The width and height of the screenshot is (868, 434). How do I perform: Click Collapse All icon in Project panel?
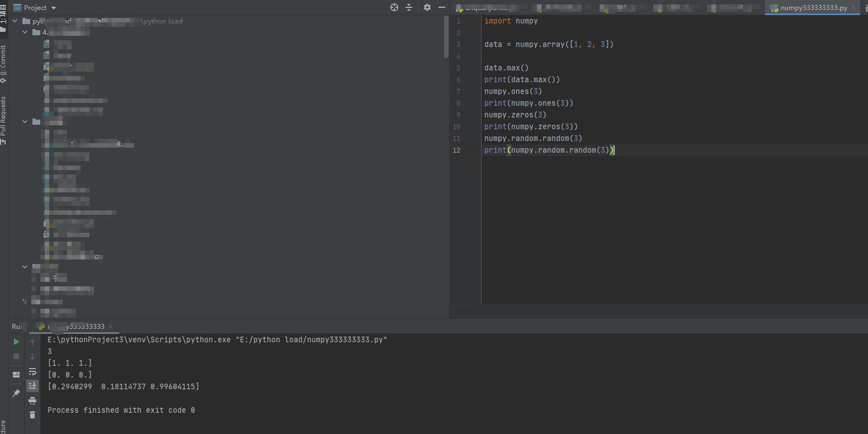click(409, 7)
